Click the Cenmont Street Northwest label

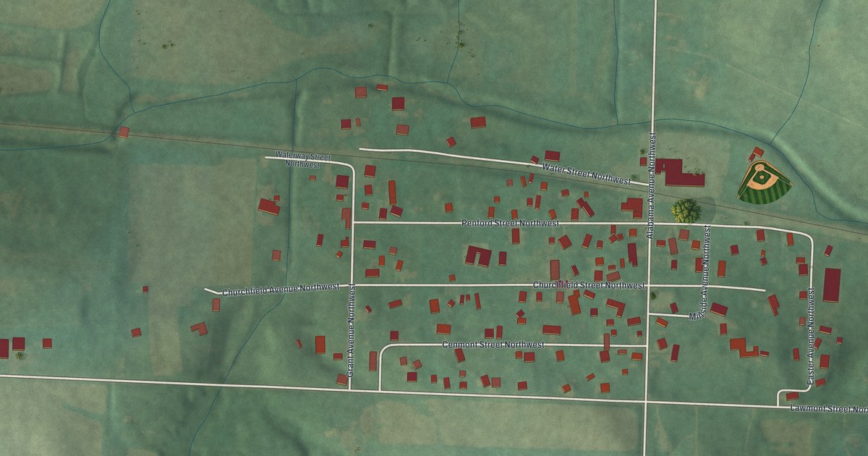point(493,345)
